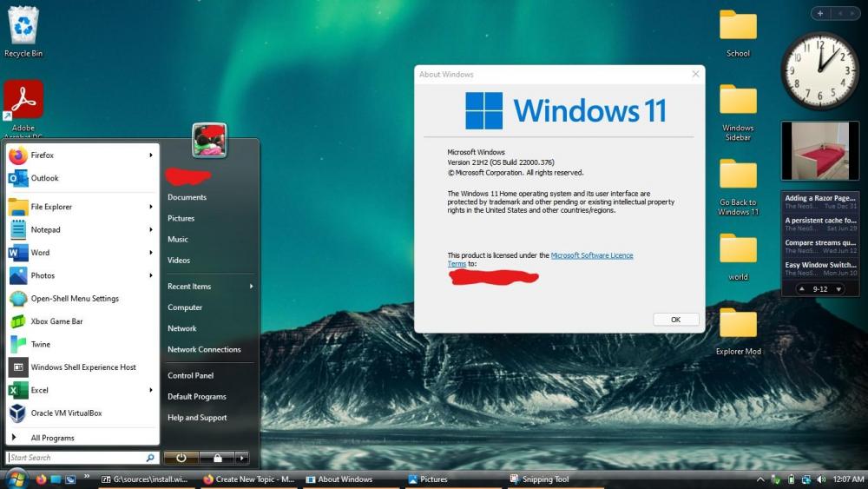
Task: Click the volume speaker tray icon
Action: coord(820,479)
